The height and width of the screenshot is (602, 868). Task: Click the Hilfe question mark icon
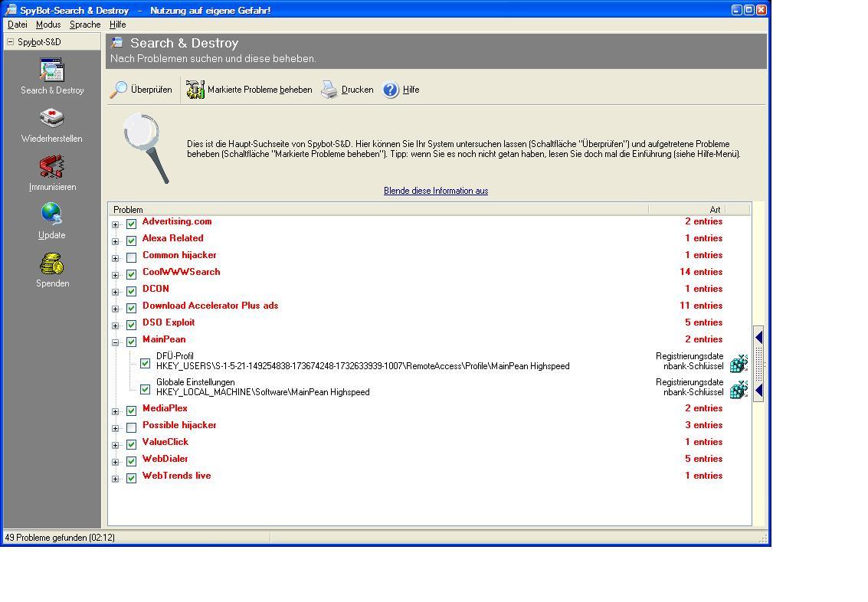391,90
